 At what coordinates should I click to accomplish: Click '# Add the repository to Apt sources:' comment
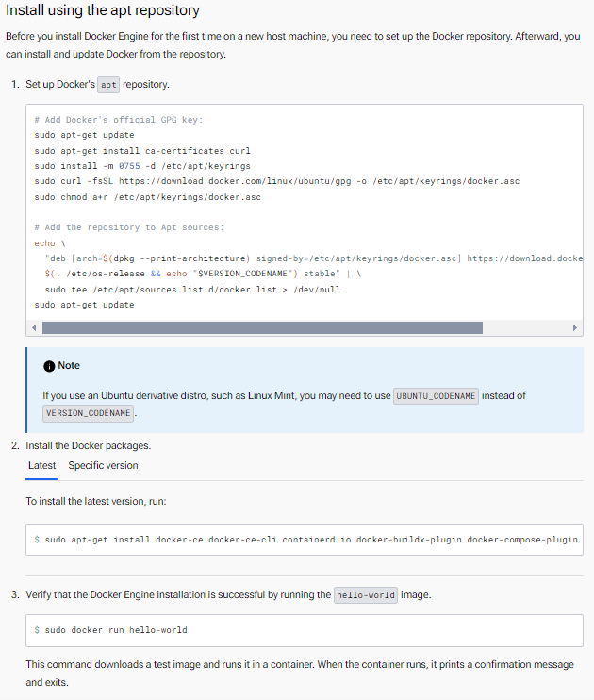click(129, 227)
